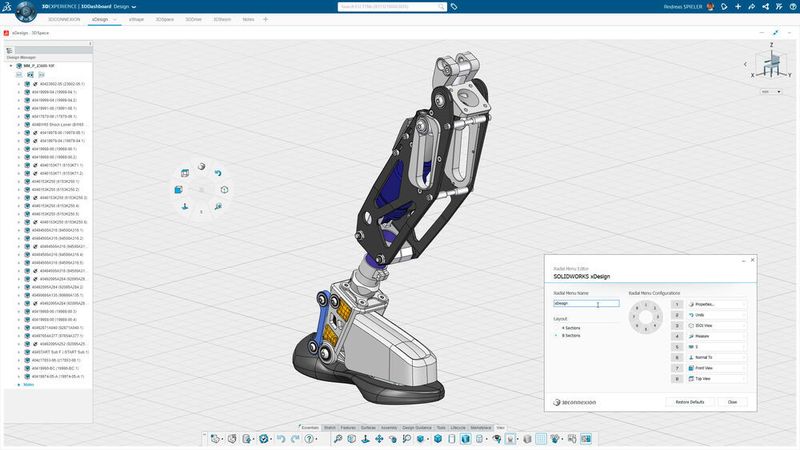800x450 pixels.
Task: Click the Undo icon in radial menu
Action: tap(218, 173)
